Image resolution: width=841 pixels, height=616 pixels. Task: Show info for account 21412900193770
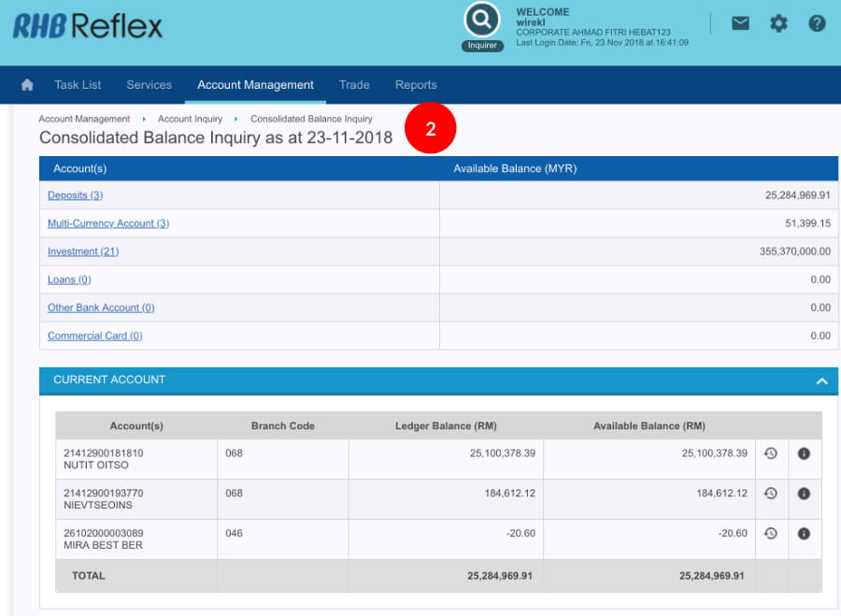[804, 494]
